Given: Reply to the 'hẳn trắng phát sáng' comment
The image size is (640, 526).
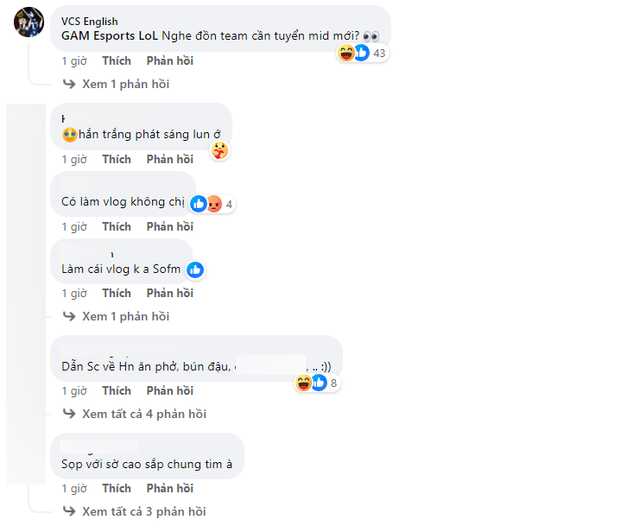Looking at the screenshot, I should 170,159.
